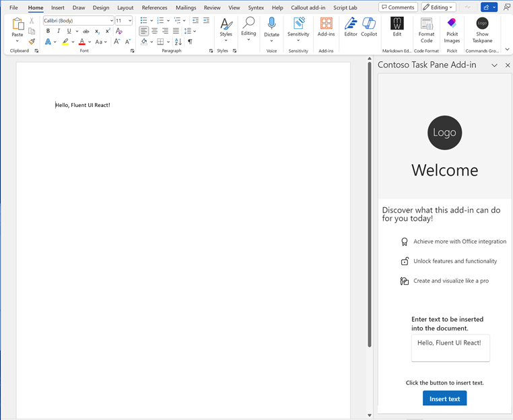
Task: Toggle bold formatting
Action: tap(48, 31)
